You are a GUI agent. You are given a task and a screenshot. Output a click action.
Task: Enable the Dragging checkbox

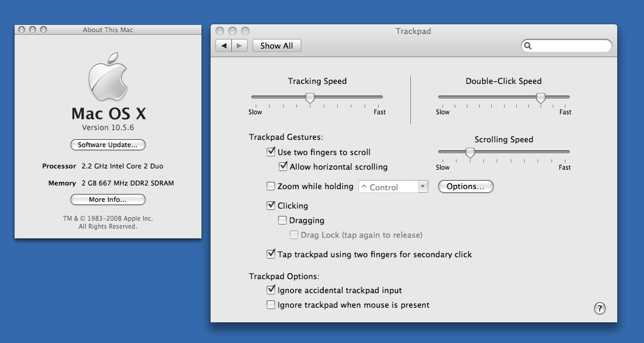(x=282, y=220)
